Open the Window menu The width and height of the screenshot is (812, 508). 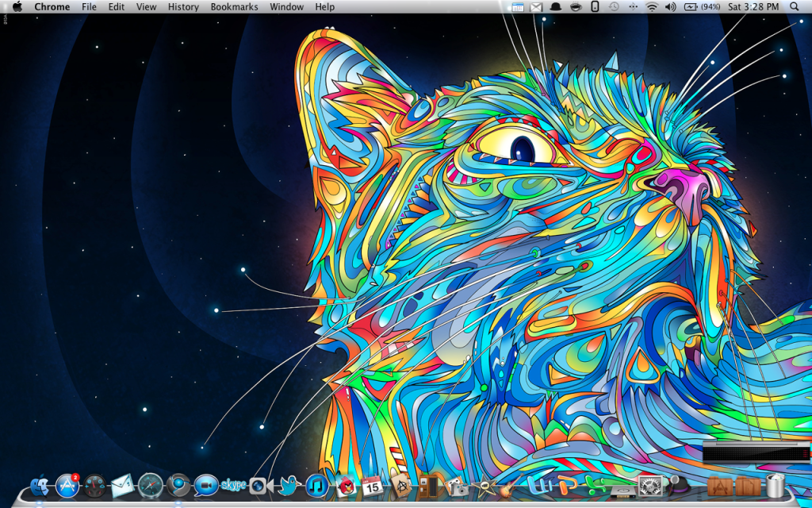286,6
